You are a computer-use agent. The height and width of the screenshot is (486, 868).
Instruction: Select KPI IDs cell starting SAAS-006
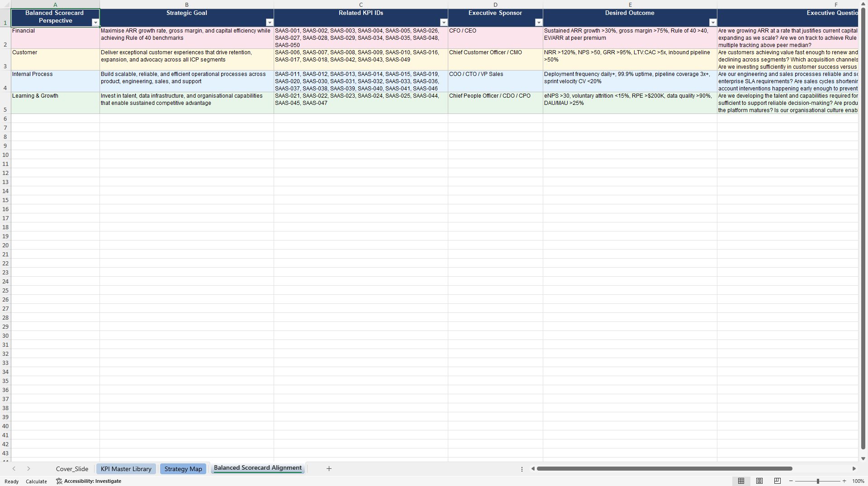(x=361, y=60)
